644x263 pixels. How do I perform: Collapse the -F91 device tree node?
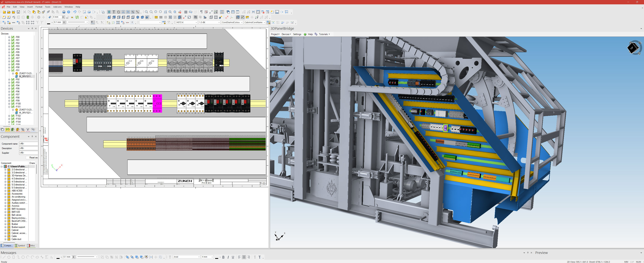tap(9, 70)
